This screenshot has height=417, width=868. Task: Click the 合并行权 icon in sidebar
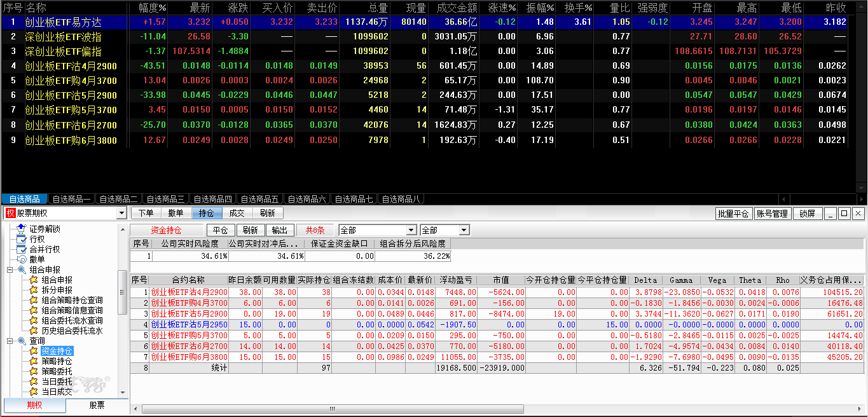click(x=22, y=249)
